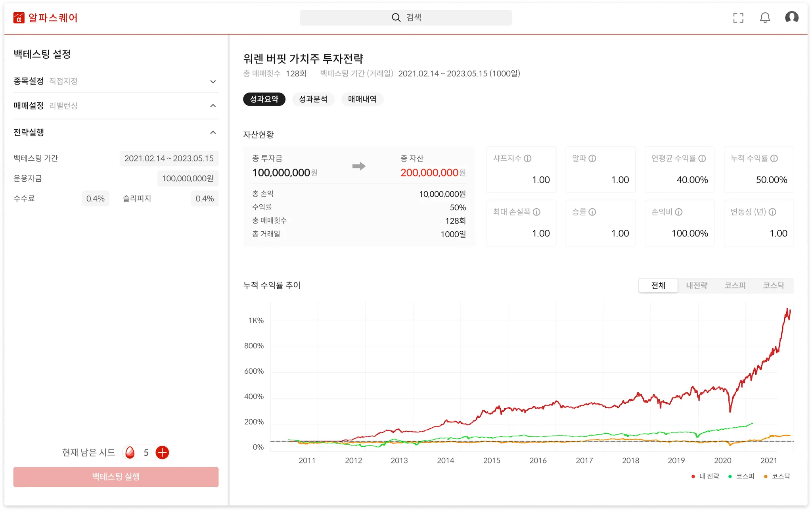Click the red plus seed icon

(162, 452)
